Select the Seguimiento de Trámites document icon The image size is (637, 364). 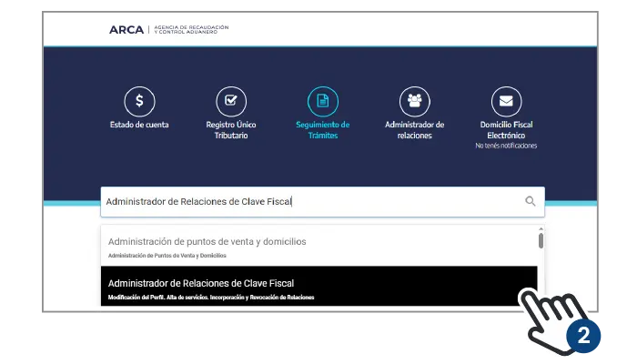pyautogui.click(x=322, y=100)
